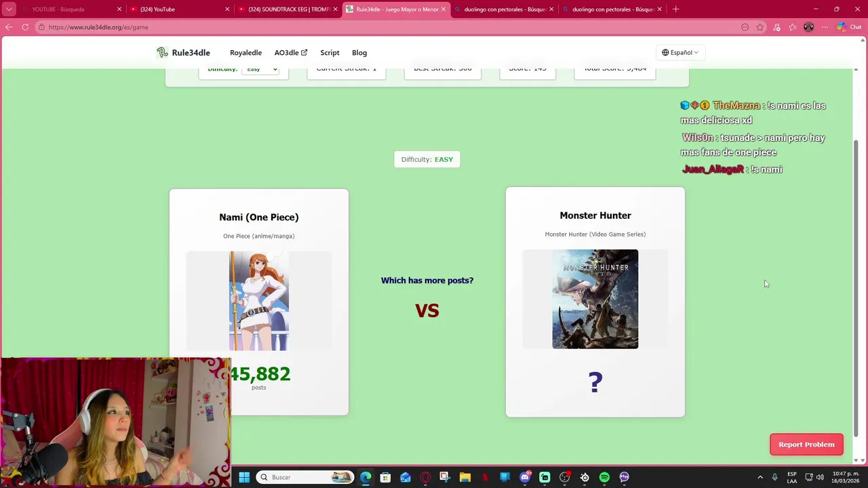Open Opera browser from taskbar
Image resolution: width=868 pixels, height=488 pixels.
pos(425,477)
